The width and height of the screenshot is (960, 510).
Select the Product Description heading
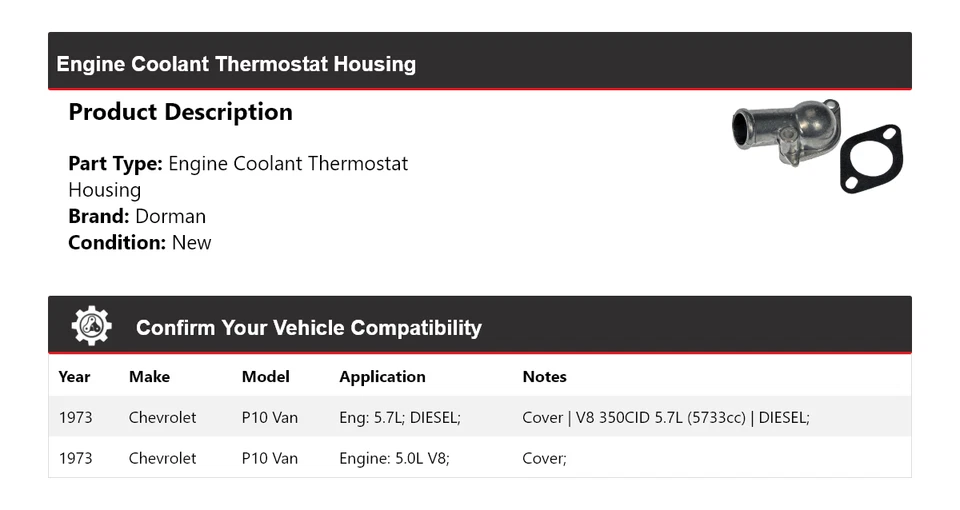[180, 112]
